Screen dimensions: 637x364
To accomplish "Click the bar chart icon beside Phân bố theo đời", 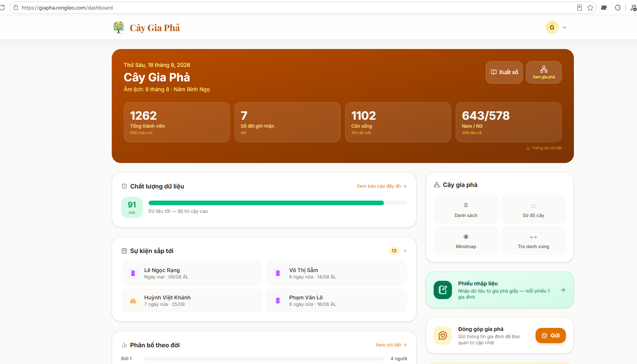I will click(124, 345).
